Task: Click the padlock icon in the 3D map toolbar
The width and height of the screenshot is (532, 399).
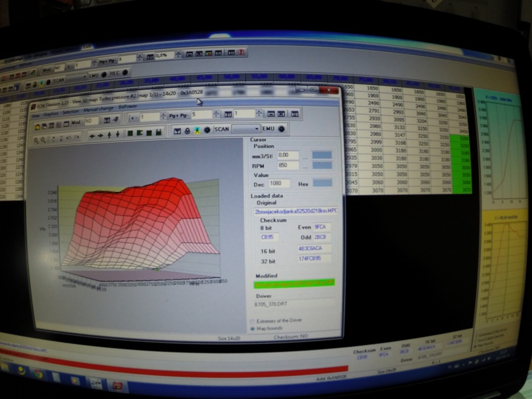Action: click(188, 131)
